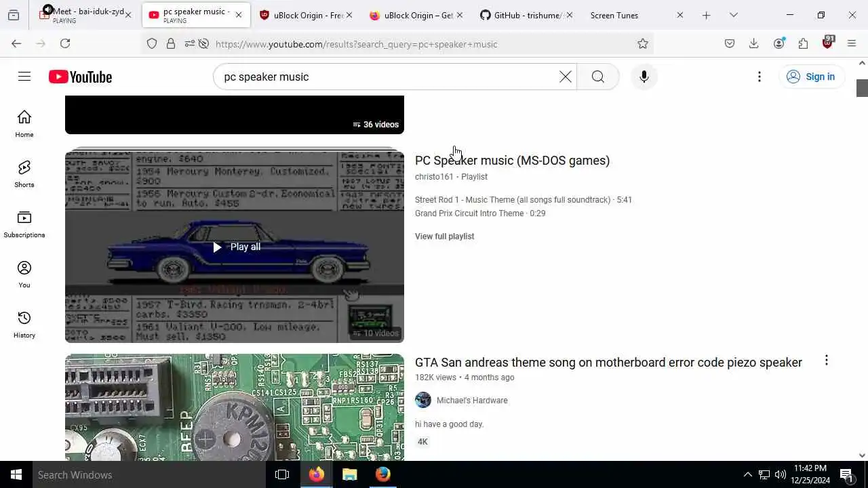Open Windows Task View
868x488 pixels.
click(x=282, y=474)
